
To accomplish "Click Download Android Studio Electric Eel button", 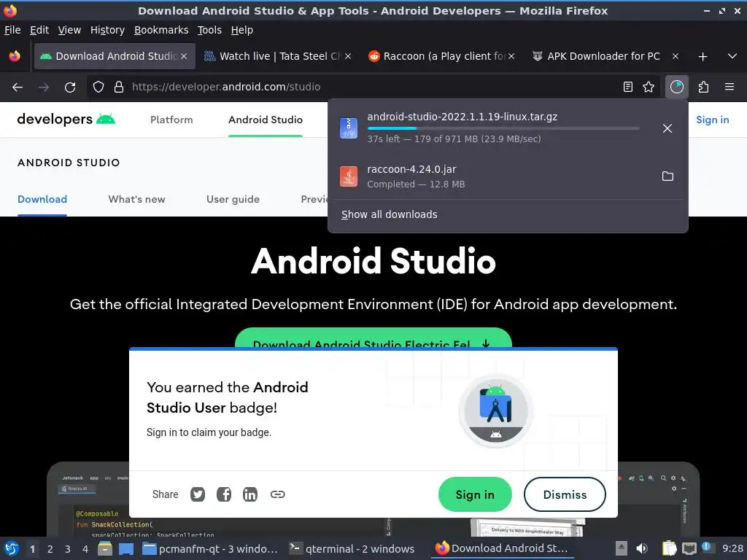I will pos(373,338).
